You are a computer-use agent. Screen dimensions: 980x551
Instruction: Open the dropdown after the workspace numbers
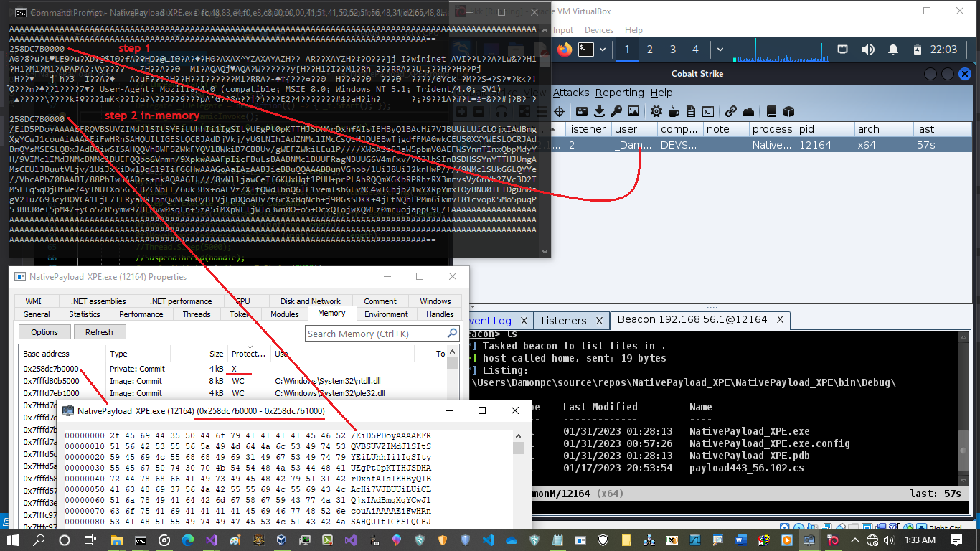click(x=720, y=50)
